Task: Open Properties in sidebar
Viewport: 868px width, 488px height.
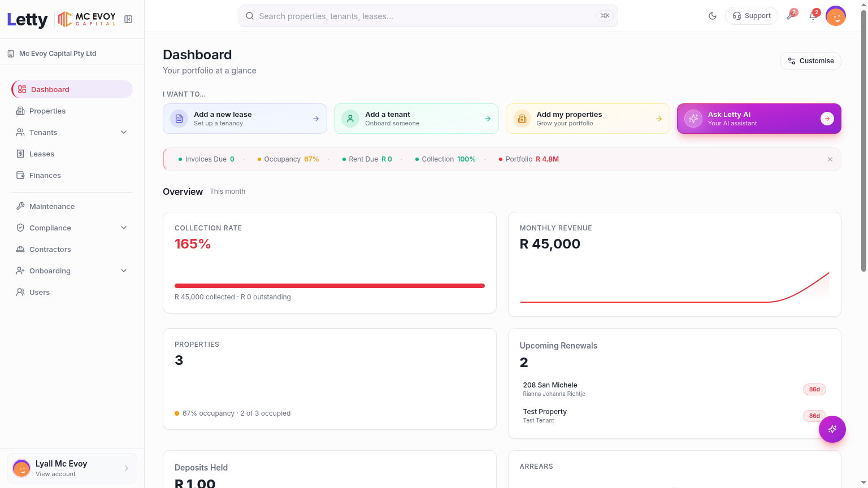Action: [x=72, y=111]
